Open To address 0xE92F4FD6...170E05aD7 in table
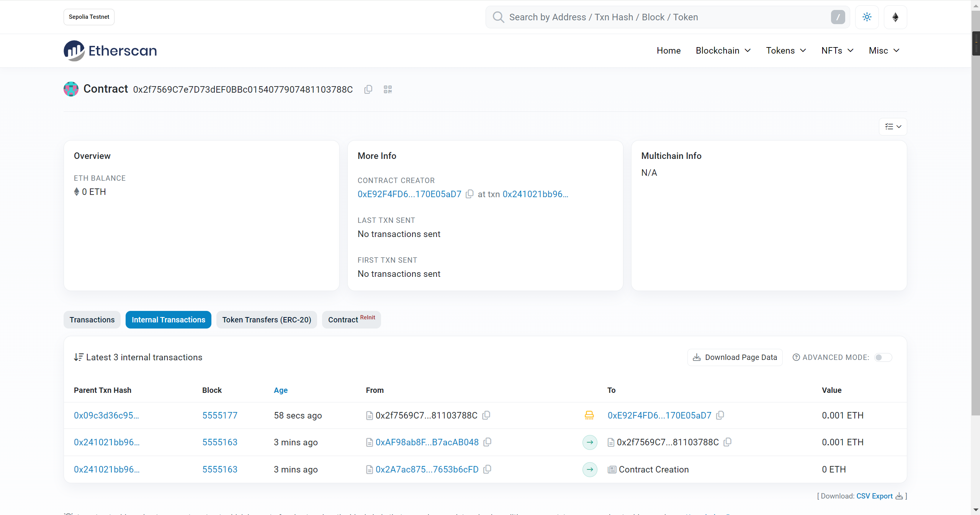 659,415
